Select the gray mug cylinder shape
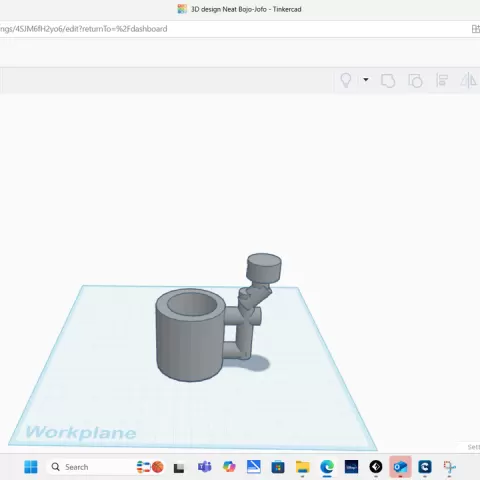Screen dimensions: 480x480 point(189,335)
